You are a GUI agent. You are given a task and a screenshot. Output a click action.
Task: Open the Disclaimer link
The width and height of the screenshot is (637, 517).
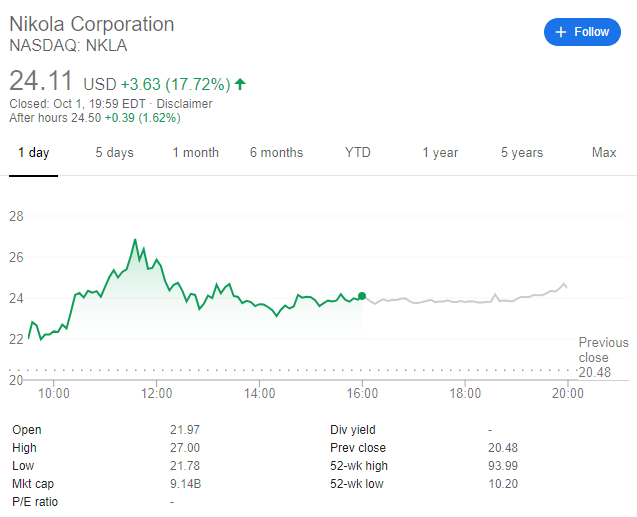tap(184, 104)
